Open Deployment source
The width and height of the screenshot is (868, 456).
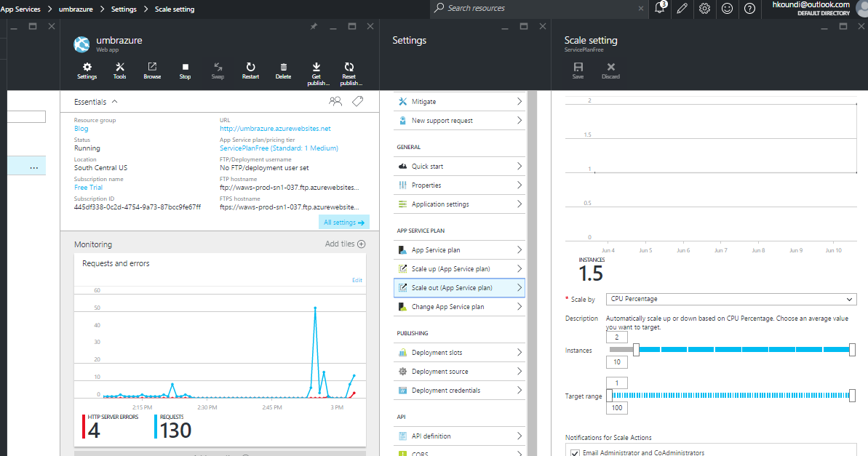tap(459, 372)
